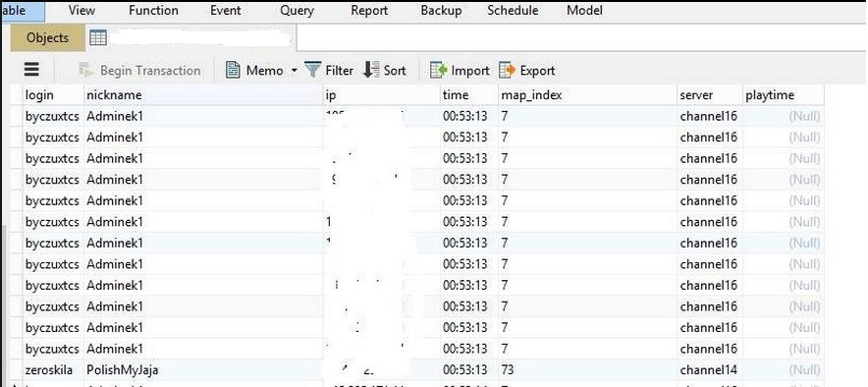Click the time column header

tap(469, 95)
